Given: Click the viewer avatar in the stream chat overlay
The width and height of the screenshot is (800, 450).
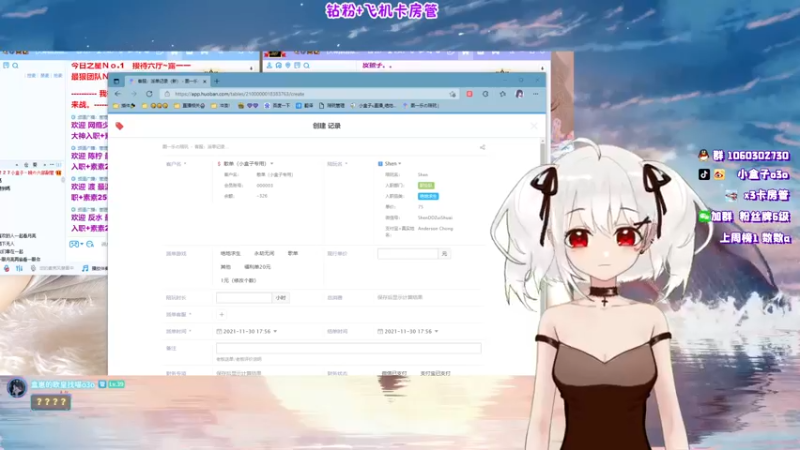Looking at the screenshot, I should click(x=17, y=388).
